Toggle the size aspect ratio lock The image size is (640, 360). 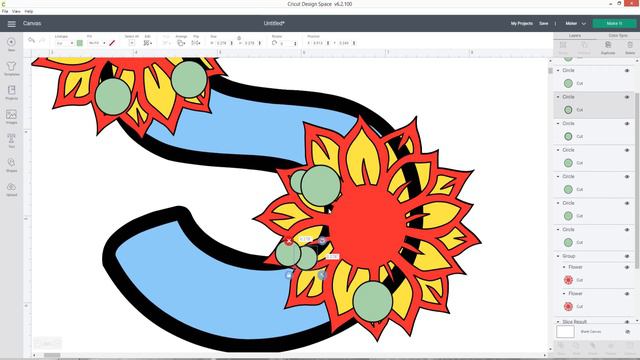pyautogui.click(x=239, y=38)
